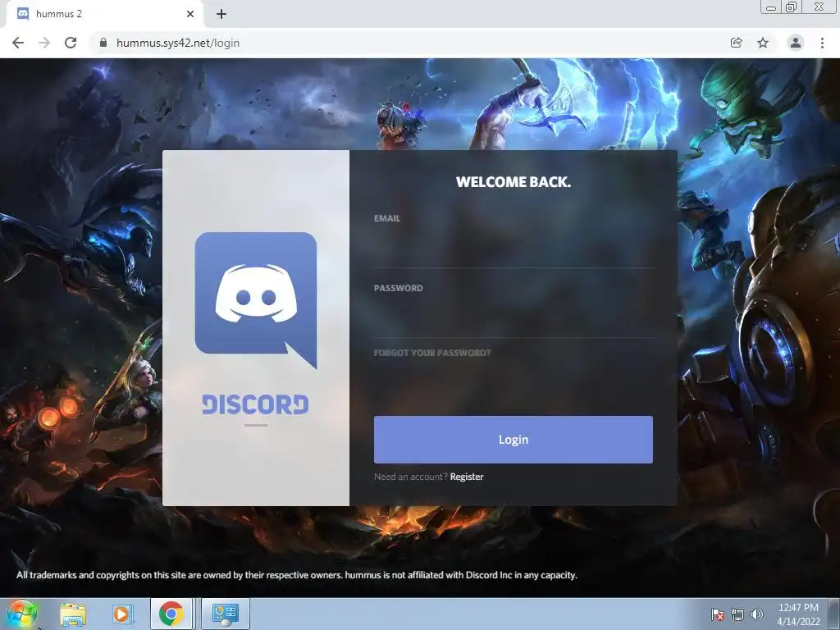The width and height of the screenshot is (840, 630).
Task: Click the Forgot Your Password link
Action: 432,353
